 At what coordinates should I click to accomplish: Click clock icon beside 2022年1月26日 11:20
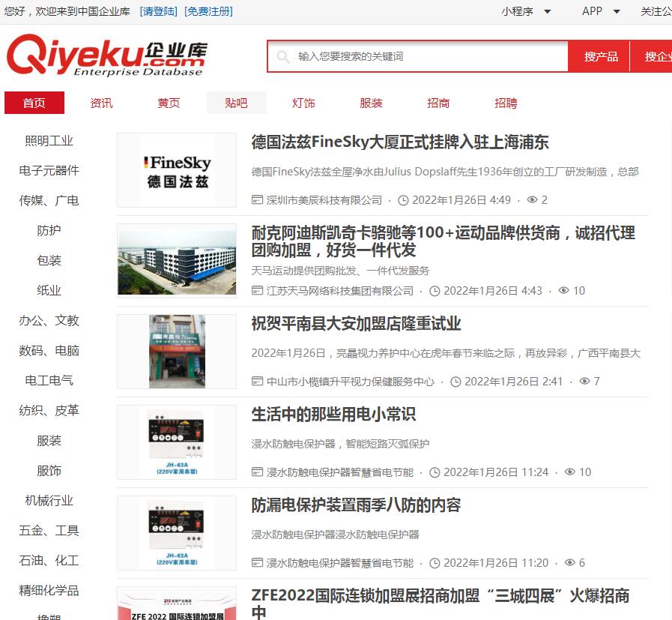[x=435, y=563]
